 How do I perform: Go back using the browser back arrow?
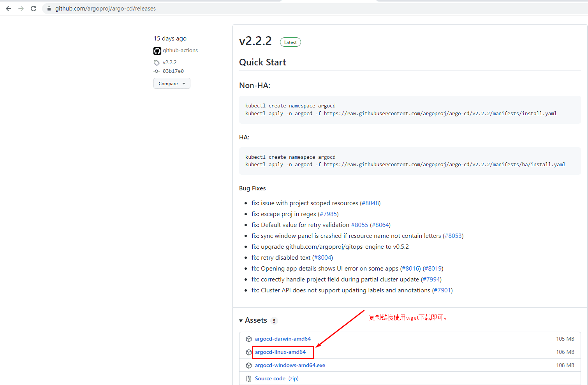pos(9,9)
